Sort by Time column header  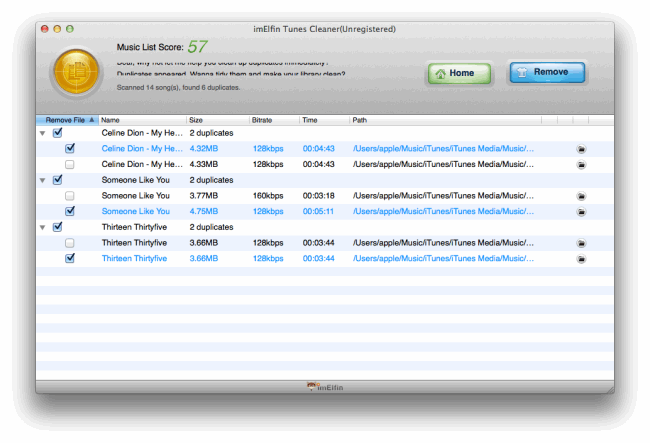pyautogui.click(x=324, y=120)
